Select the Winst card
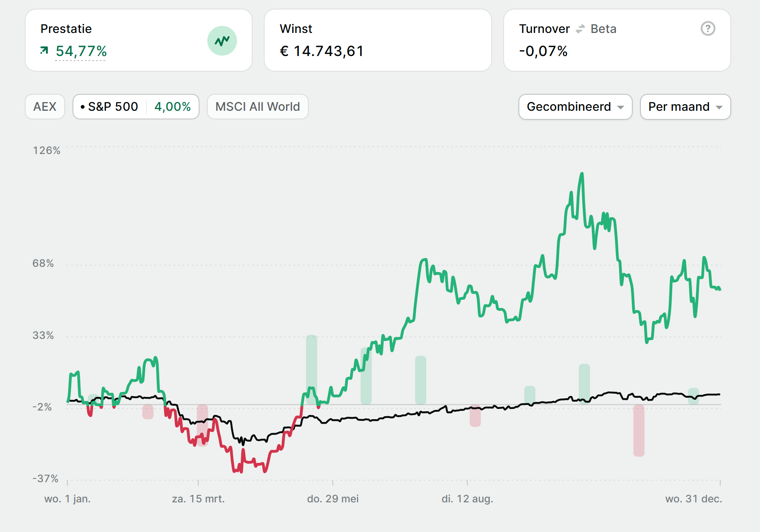This screenshot has width=760, height=532. coord(378,40)
